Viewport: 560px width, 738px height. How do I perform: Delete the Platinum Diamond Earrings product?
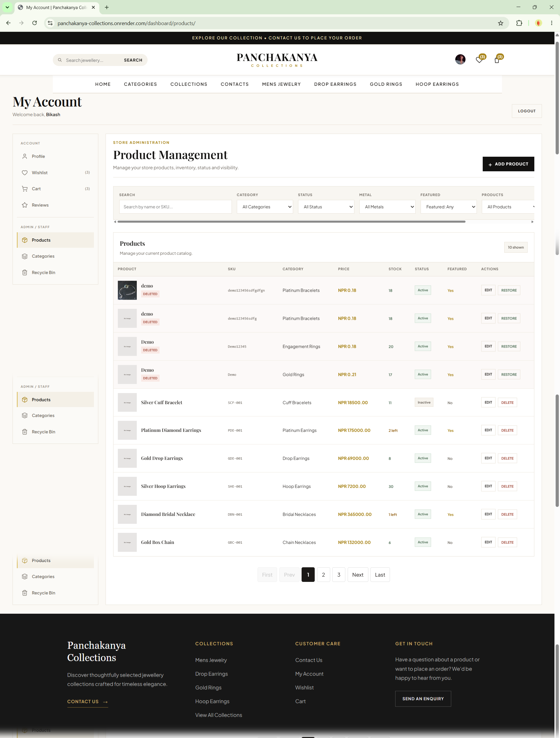point(507,430)
